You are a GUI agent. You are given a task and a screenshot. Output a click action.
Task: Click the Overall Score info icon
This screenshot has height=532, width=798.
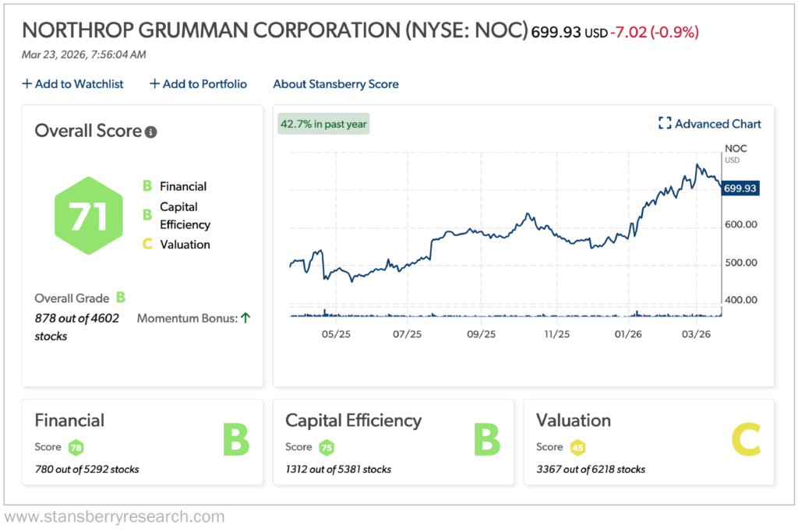point(151,132)
